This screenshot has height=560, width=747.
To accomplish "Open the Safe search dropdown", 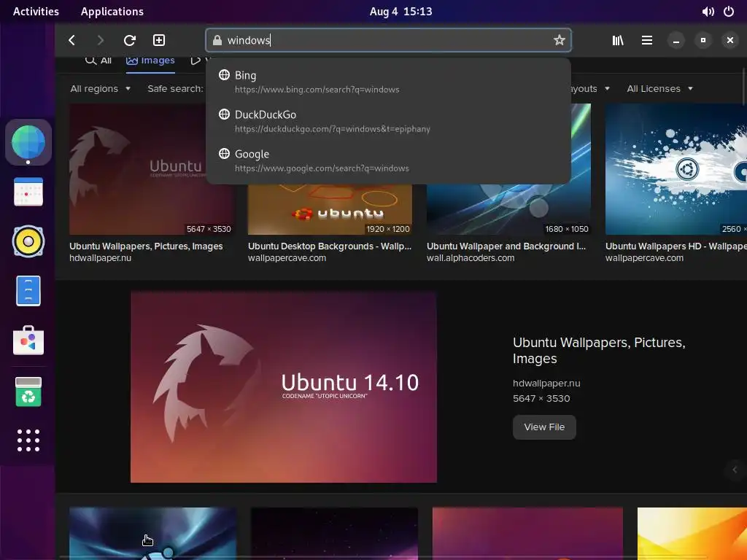I will coord(175,88).
